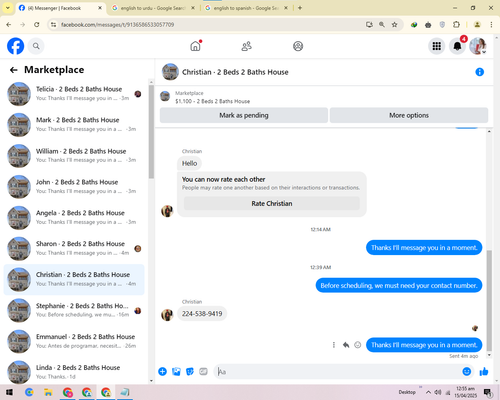Reload the page
This screenshot has height=400, width=500.
[x=37, y=24]
